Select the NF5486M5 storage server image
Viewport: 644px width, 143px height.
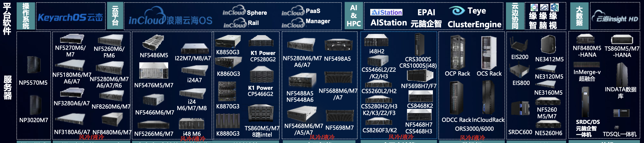coord(153,42)
